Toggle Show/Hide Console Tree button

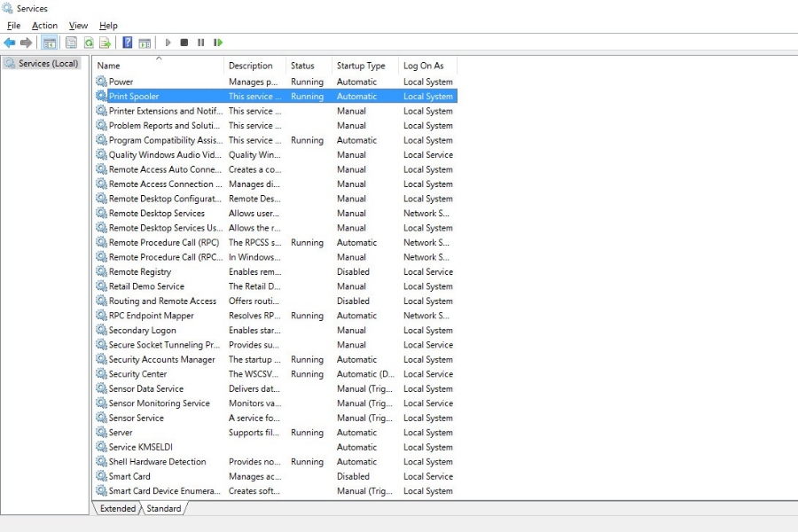coord(50,43)
